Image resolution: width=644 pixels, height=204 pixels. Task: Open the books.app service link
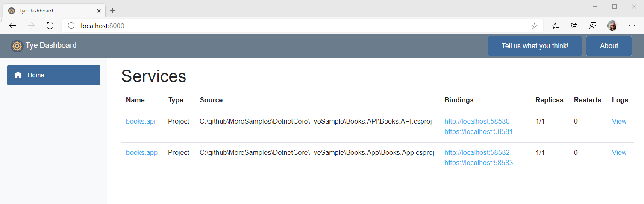coord(141,152)
